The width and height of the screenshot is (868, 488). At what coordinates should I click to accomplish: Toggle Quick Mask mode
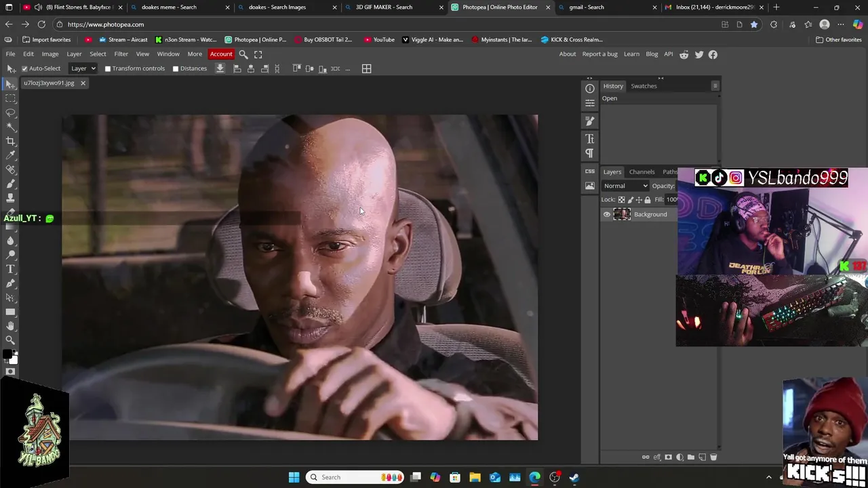point(11,371)
